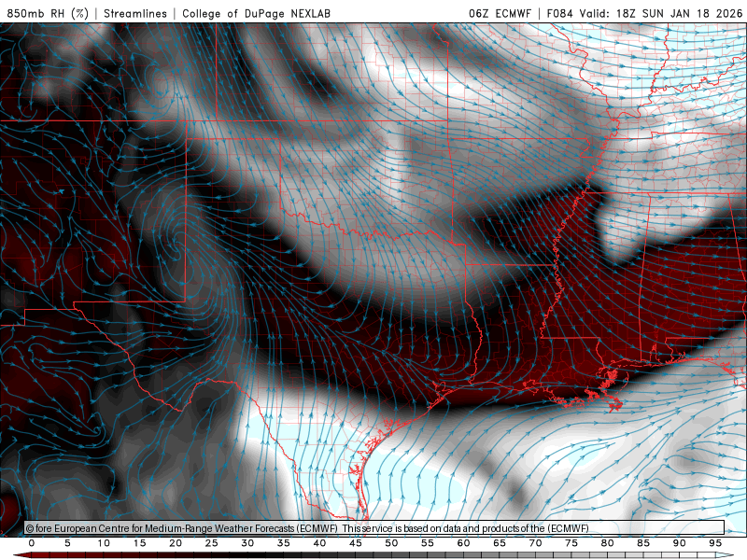Click the '15' value on the color scale
Viewport: 747px width, 560px height.
pyautogui.click(x=139, y=543)
